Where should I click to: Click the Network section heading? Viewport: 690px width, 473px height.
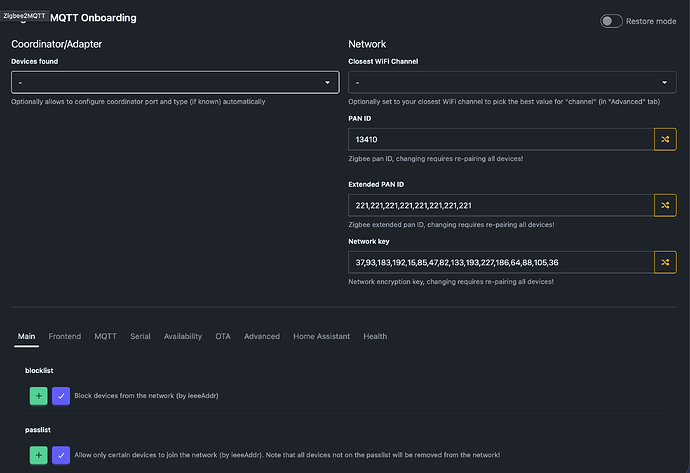367,44
